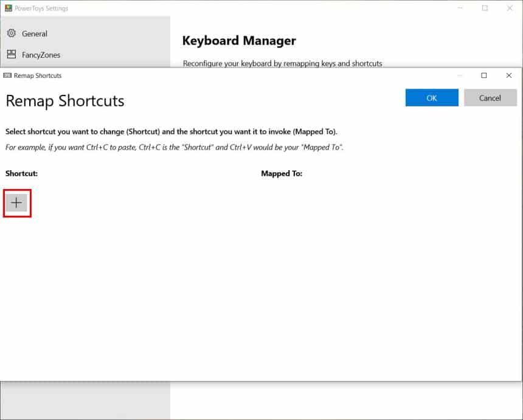
Task: Click the General gear icon in sidebar
Action: tap(12, 33)
